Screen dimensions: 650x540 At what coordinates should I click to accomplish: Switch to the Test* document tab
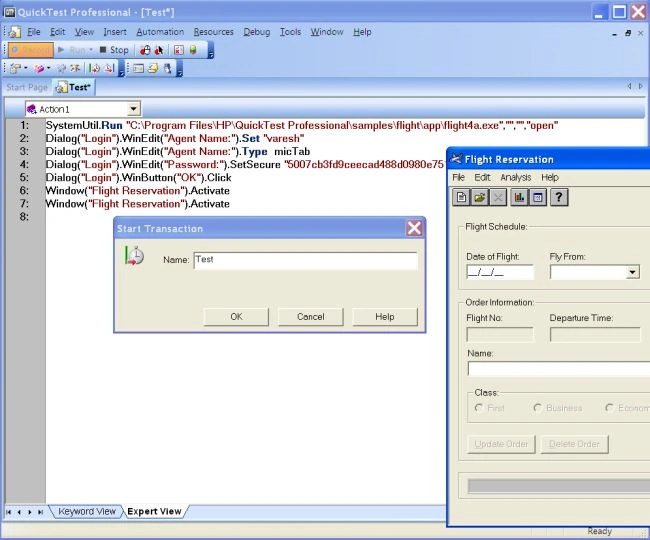pos(74,87)
